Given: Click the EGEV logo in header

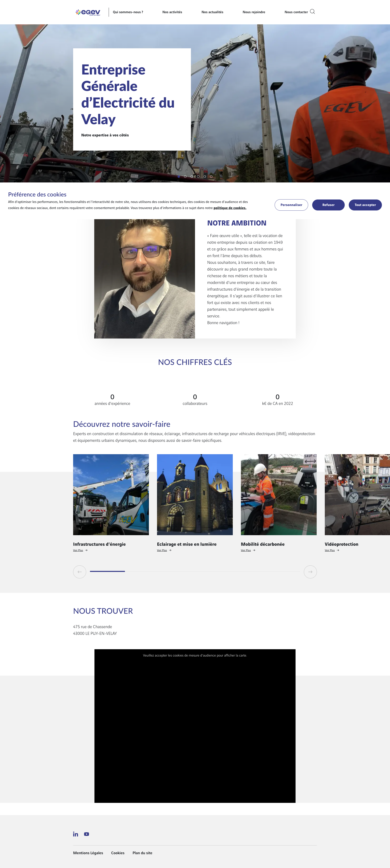Looking at the screenshot, I should point(88,12).
